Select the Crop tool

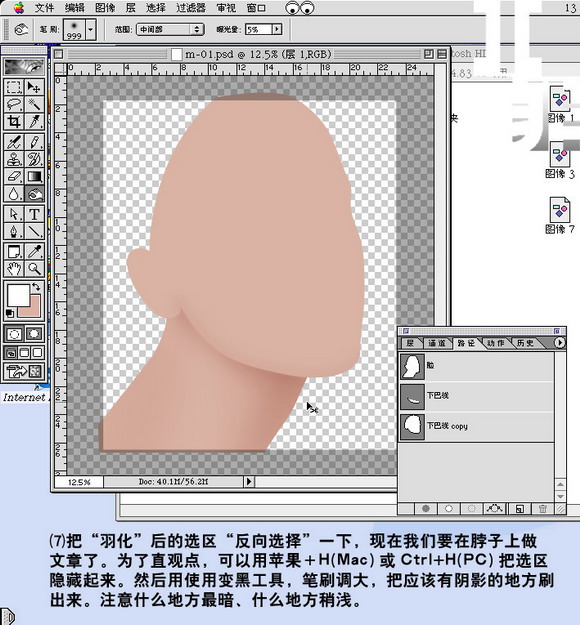tap(14, 121)
